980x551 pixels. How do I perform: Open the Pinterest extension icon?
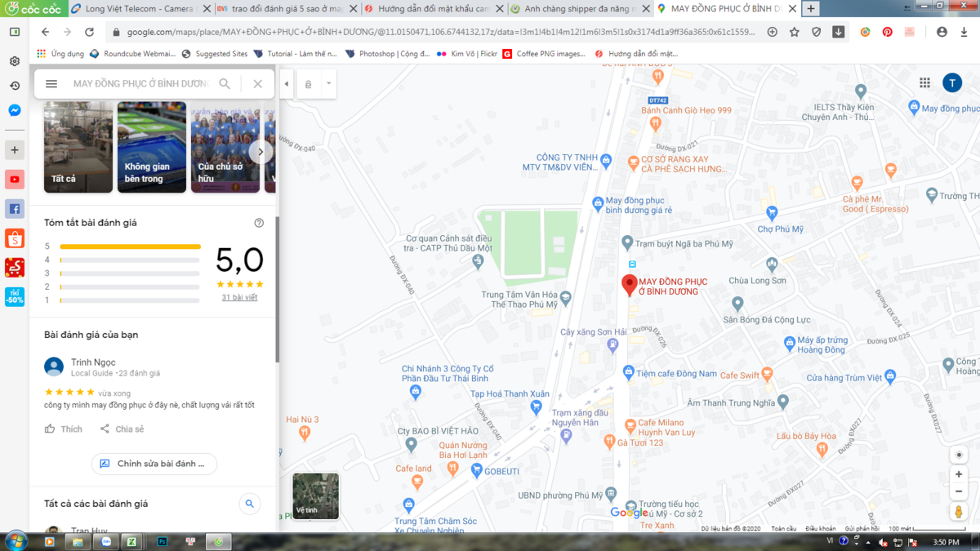click(887, 32)
